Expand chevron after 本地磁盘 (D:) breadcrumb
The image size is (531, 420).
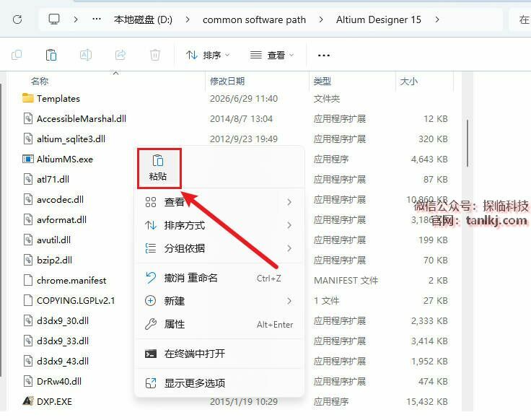(x=188, y=19)
